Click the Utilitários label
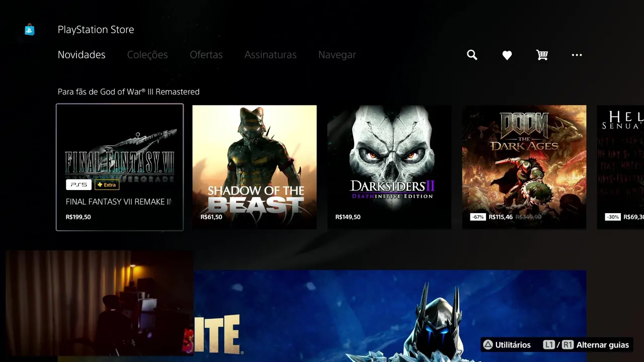 coord(513,345)
